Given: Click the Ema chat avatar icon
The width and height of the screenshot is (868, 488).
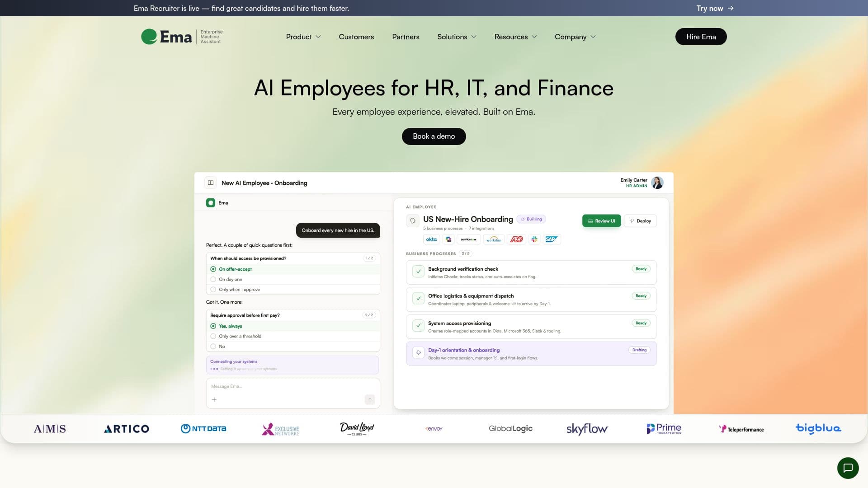Looking at the screenshot, I should tap(211, 203).
